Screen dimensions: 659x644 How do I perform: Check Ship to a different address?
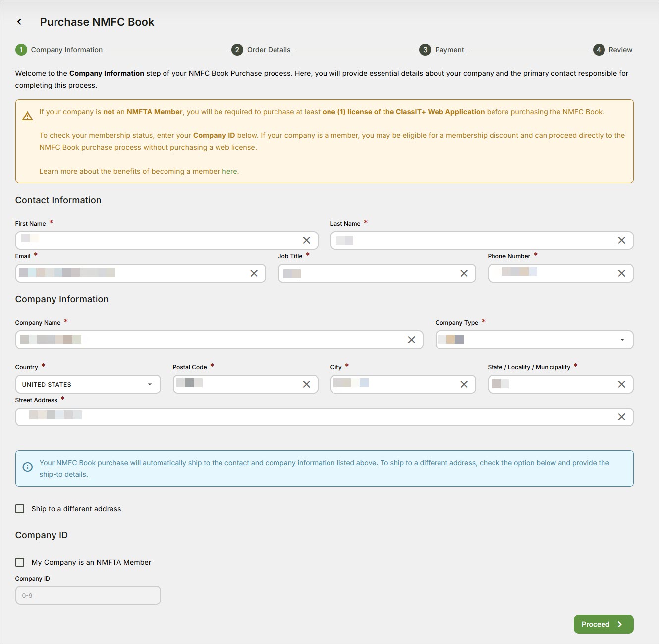coord(20,509)
